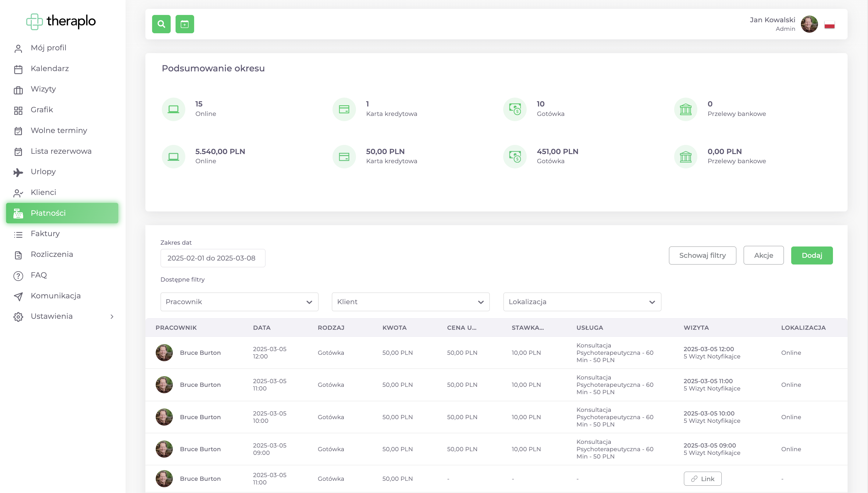This screenshot has width=868, height=493.
Task: Click the add-calendar-event icon in the top bar
Action: (184, 24)
